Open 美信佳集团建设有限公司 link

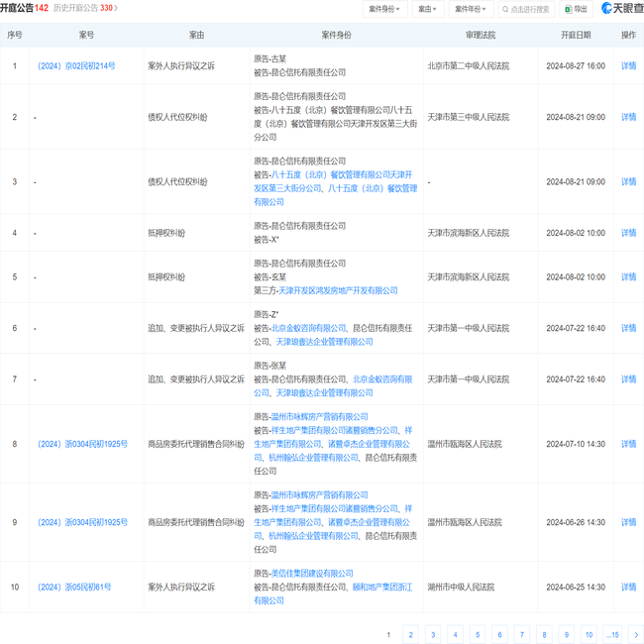(312, 574)
